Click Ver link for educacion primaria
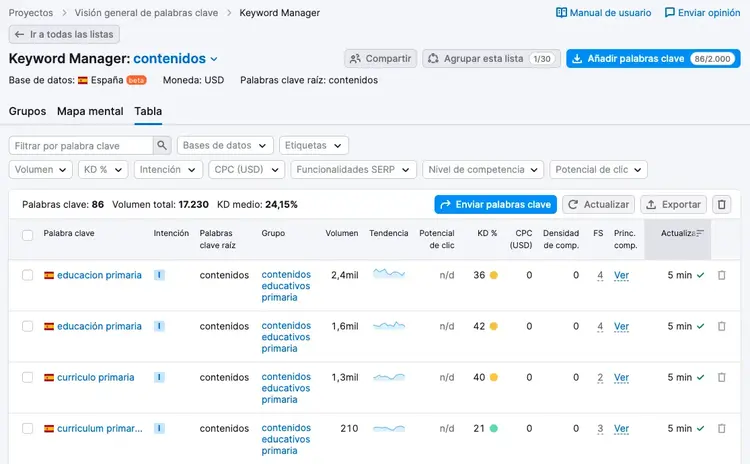Image resolution: width=750 pixels, height=464 pixels. coord(621,276)
